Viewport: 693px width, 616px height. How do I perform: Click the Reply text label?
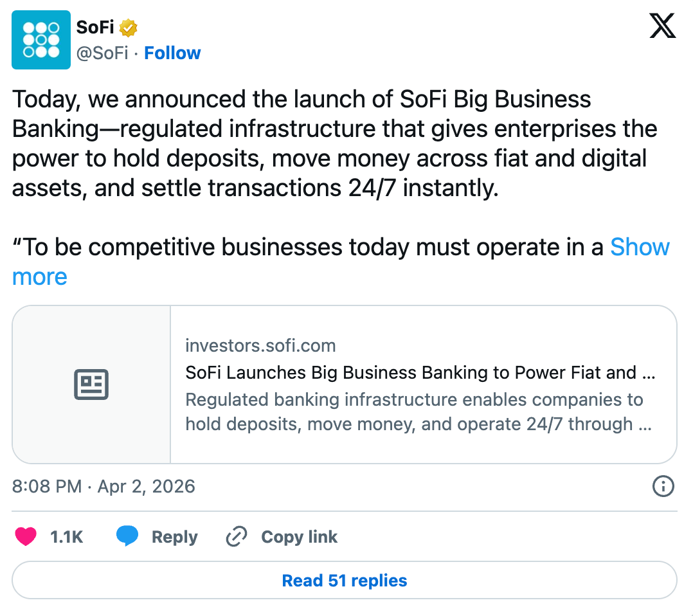tap(174, 537)
